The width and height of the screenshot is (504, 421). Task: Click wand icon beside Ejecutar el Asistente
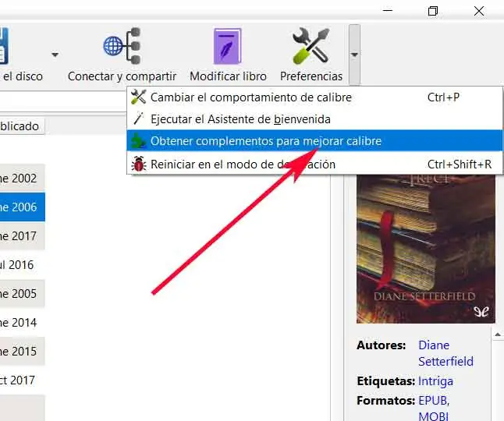[x=139, y=119]
